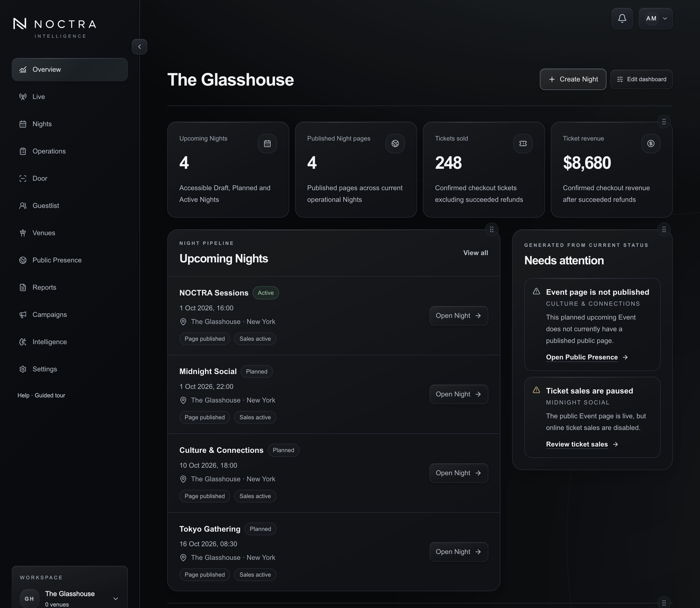Click warning icon beside Ticket sales are paused
Image resolution: width=700 pixels, height=608 pixels.
tap(536, 390)
